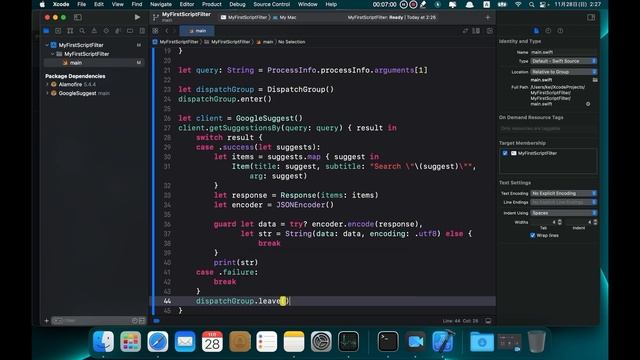Screen dimensions: 640x360
Task: Enable code review mode
Action: [465, 31]
